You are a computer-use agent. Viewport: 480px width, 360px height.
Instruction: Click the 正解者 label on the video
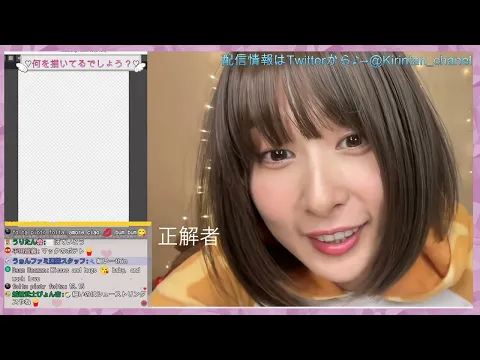[188, 236]
